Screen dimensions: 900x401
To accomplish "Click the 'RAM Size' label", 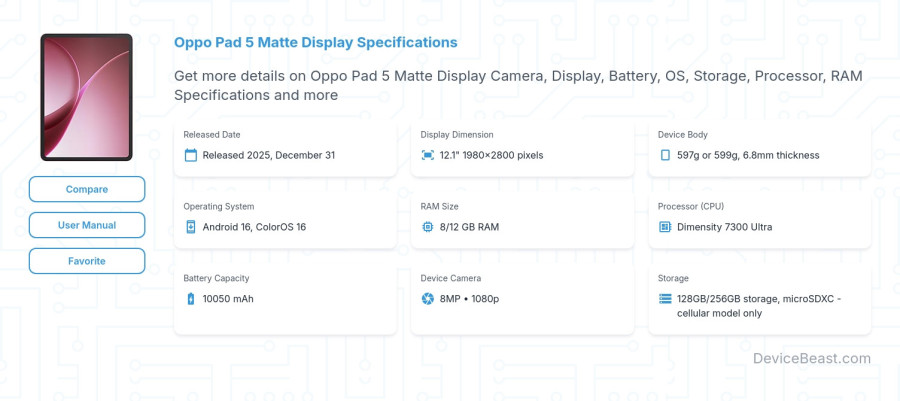I will point(440,207).
